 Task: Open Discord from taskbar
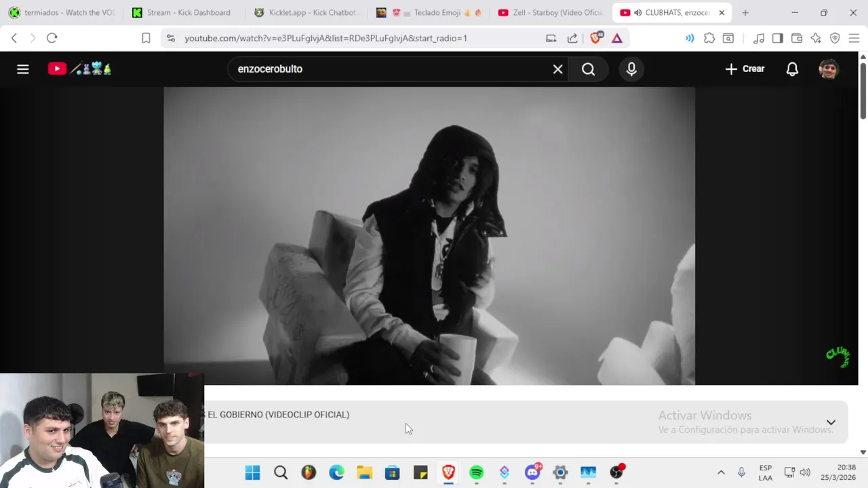click(532, 472)
